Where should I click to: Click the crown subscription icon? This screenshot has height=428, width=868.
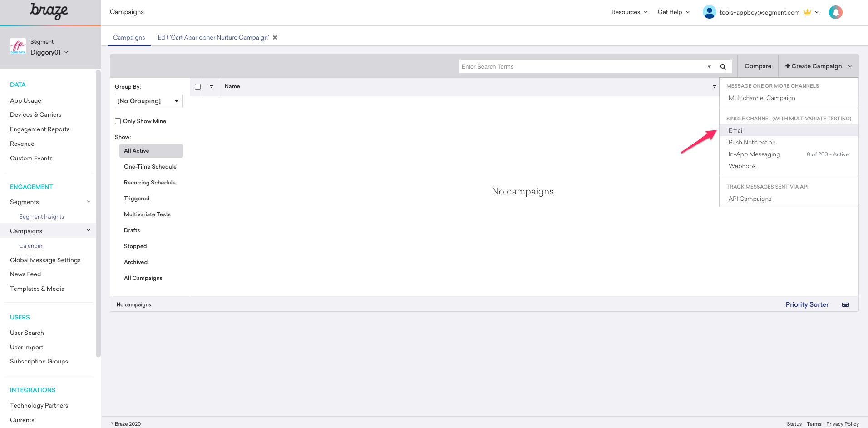808,12
